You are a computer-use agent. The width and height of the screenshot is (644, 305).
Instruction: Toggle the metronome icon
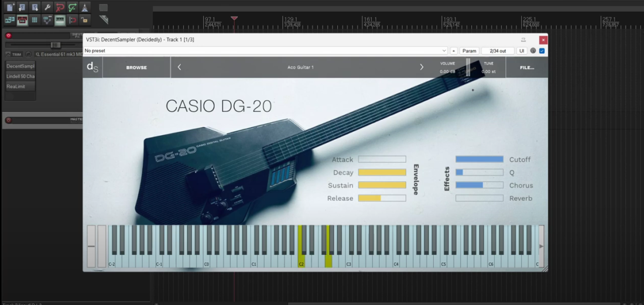(x=85, y=8)
